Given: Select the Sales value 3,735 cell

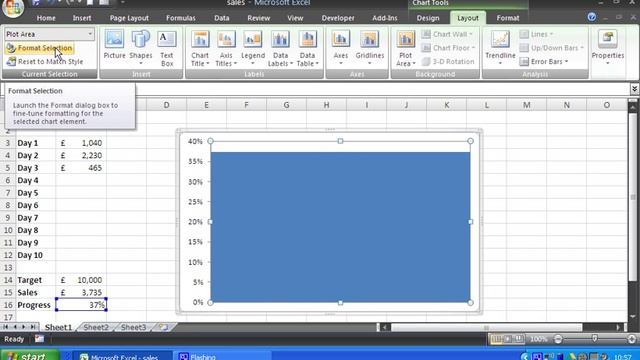Looking at the screenshot, I should pyautogui.click(x=81, y=292).
